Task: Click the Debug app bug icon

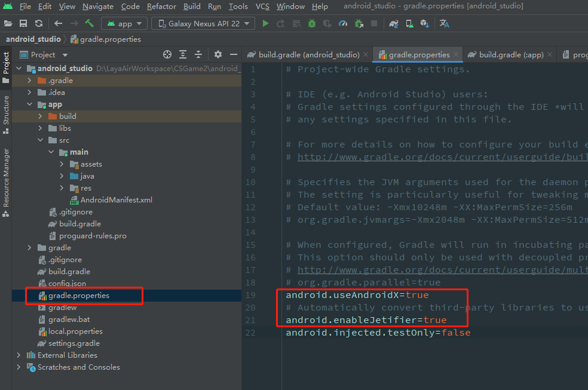Action: point(311,24)
